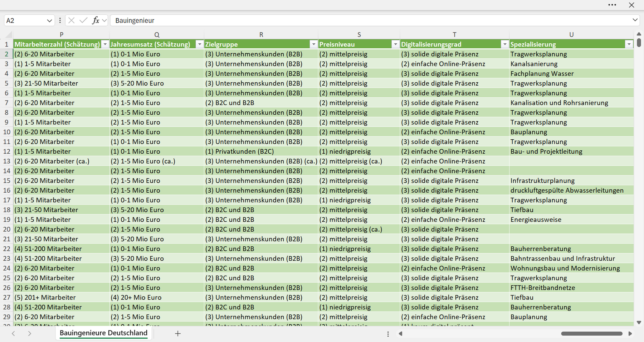The image size is (644, 342).
Task: Open Jahresumsatz (Schätzung) filter dropdown
Action: (x=200, y=44)
